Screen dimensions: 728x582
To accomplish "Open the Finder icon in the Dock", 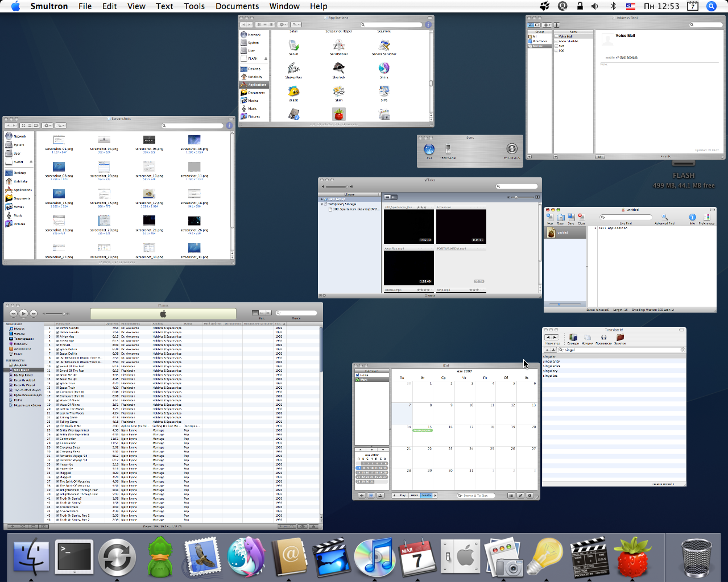I will tap(31, 557).
